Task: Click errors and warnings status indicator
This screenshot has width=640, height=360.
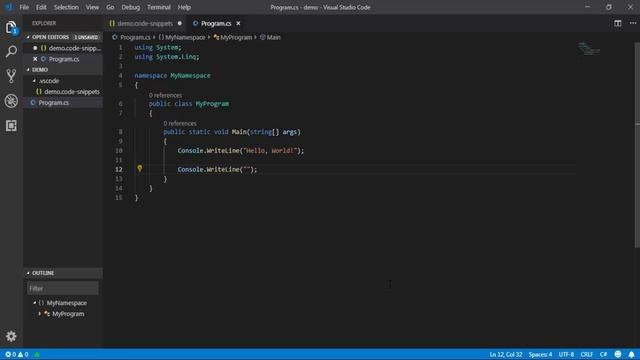Action: tap(17, 354)
